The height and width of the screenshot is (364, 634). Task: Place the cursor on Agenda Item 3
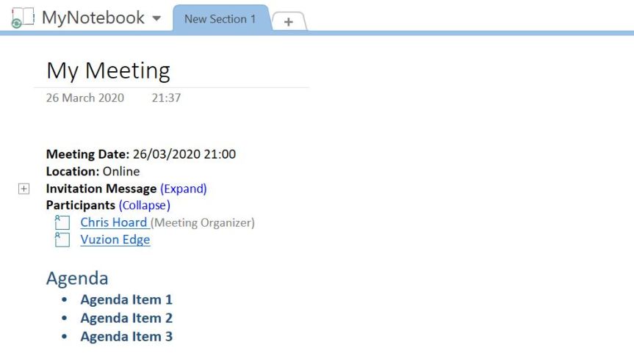point(126,337)
